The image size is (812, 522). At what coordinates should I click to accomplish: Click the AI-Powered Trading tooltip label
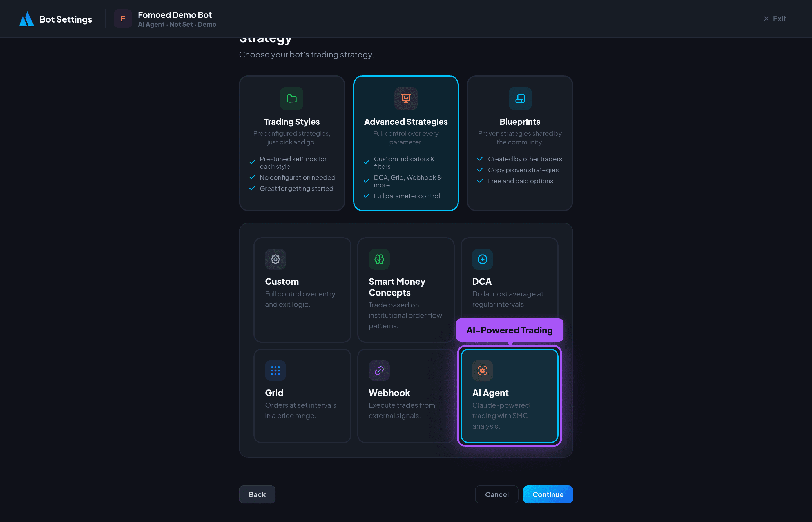(x=509, y=330)
